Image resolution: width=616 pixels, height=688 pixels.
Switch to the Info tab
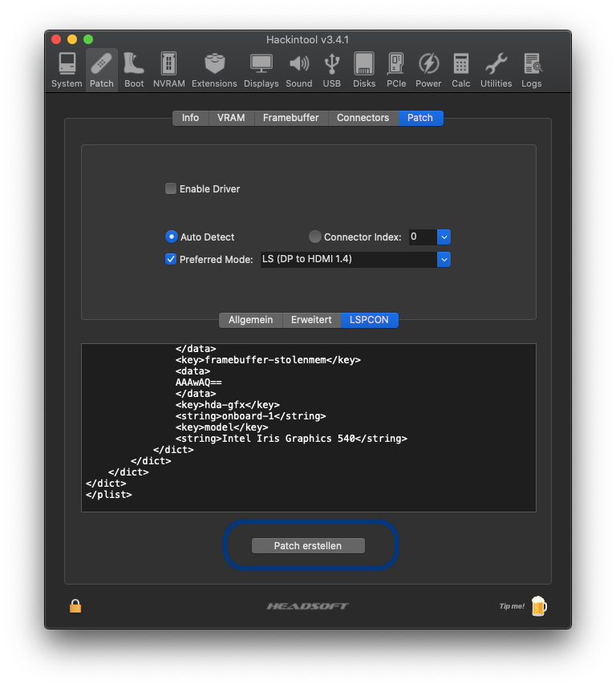[190, 118]
